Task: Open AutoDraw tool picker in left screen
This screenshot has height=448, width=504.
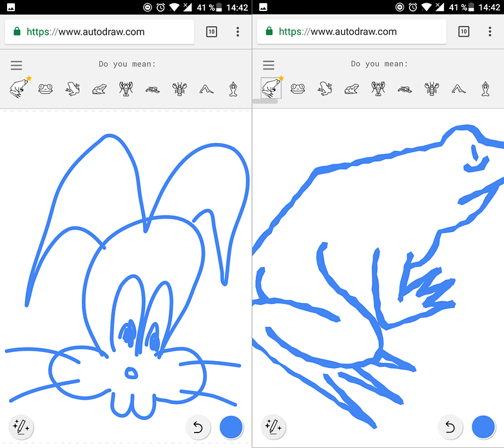Action: (21, 427)
